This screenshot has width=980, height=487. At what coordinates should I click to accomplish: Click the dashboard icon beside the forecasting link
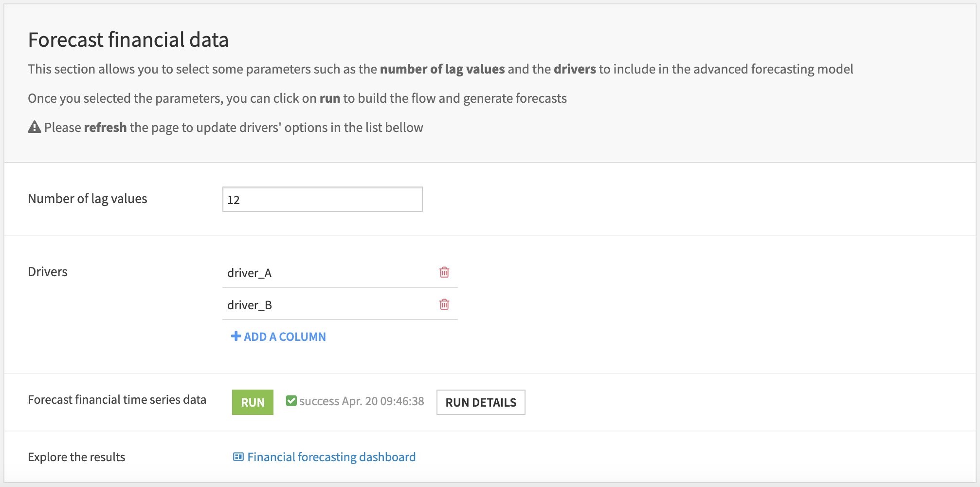(238, 457)
